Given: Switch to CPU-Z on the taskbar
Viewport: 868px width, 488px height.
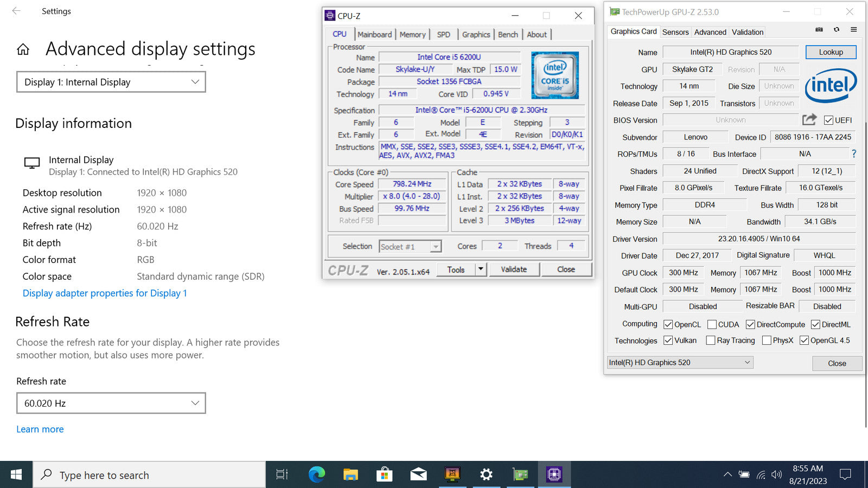Looking at the screenshot, I should [554, 475].
